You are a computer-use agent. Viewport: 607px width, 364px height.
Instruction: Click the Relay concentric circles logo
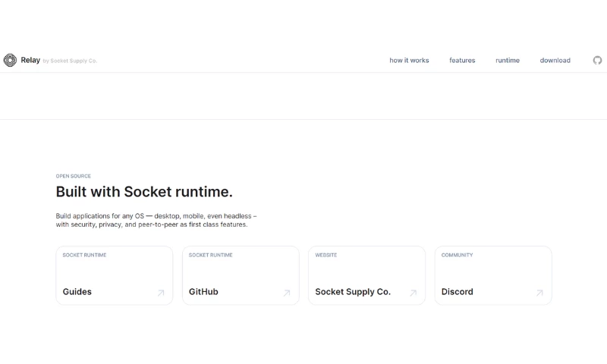click(10, 61)
